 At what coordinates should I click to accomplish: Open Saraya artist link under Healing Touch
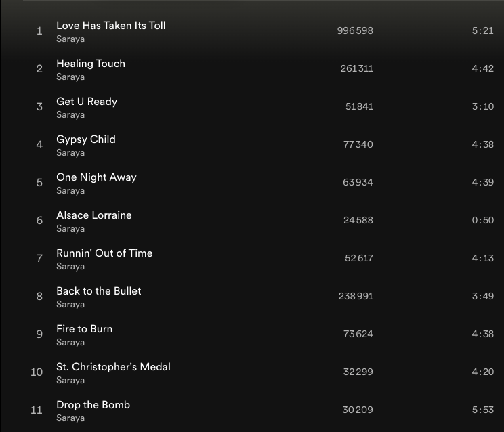[70, 77]
